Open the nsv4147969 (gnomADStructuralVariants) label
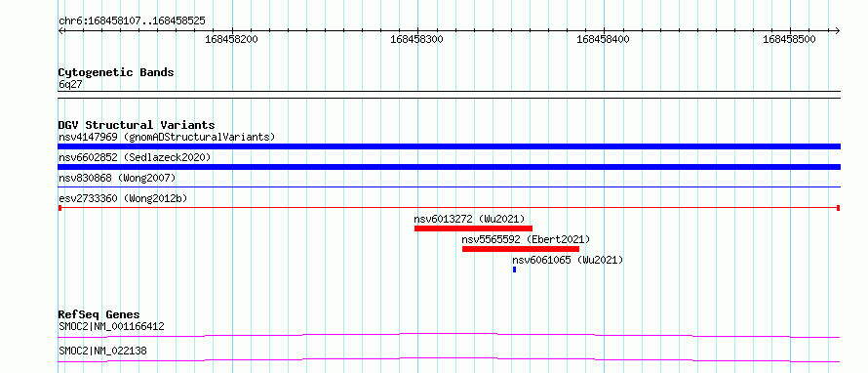The height and width of the screenshot is (373, 868). pos(167,137)
